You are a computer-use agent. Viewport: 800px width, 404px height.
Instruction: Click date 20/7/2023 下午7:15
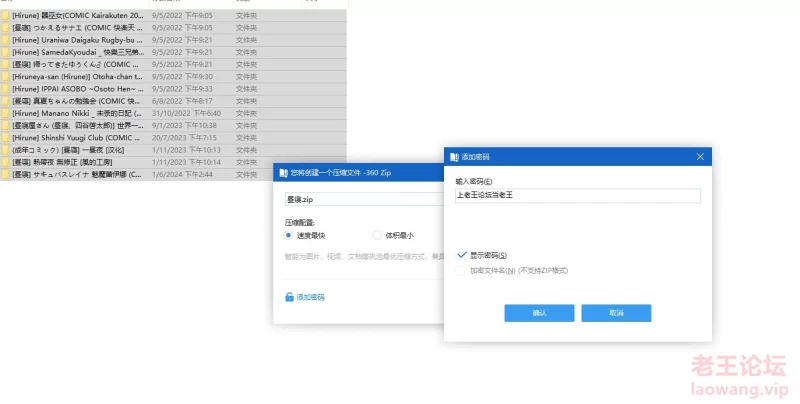(x=184, y=138)
